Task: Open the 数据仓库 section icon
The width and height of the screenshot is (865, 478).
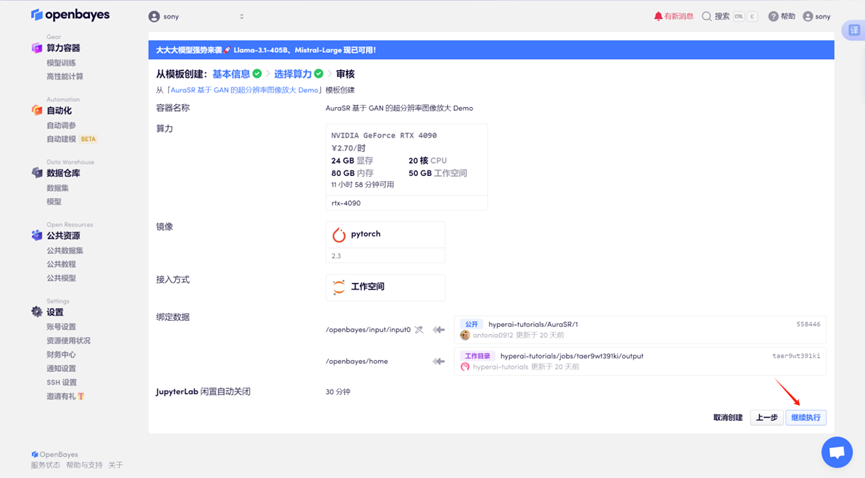Action: [x=37, y=173]
